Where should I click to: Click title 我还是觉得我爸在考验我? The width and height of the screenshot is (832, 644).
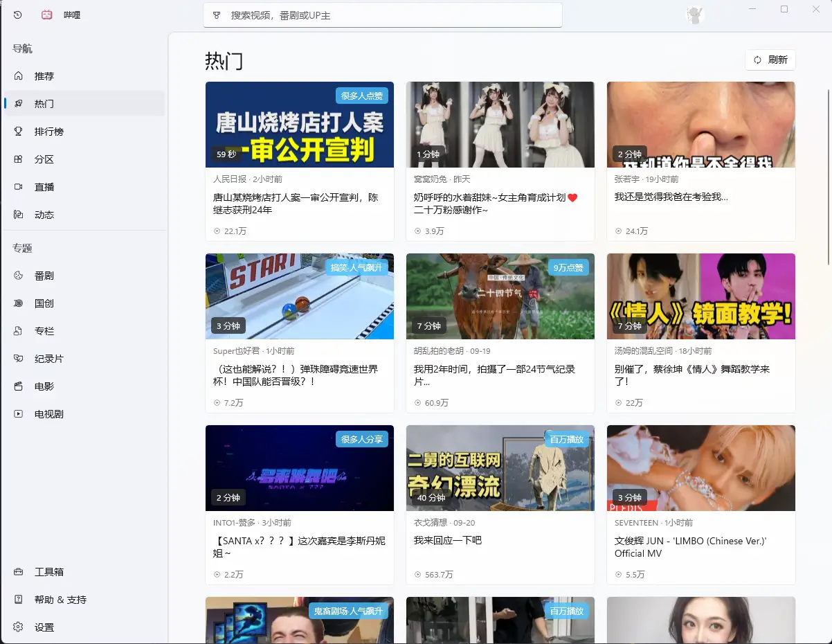pos(671,197)
